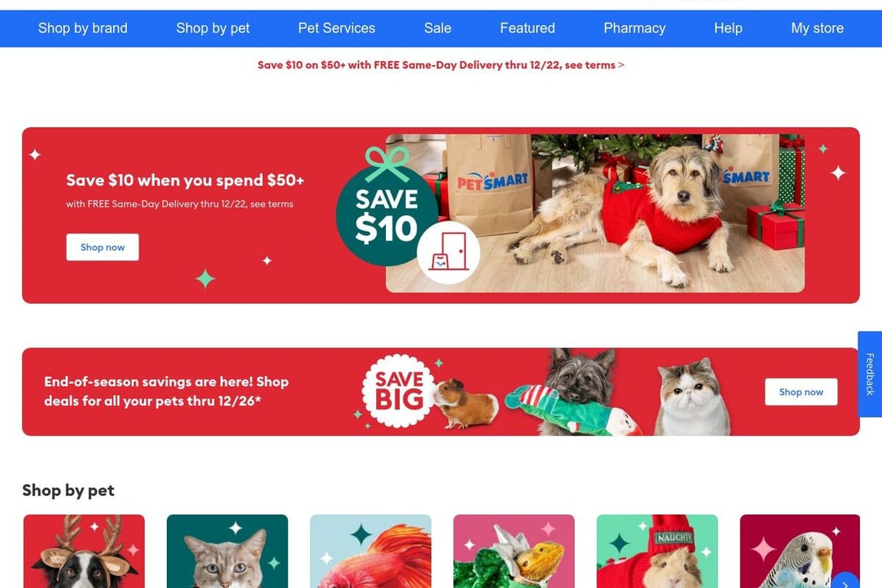The width and height of the screenshot is (882, 588).
Task: Open the Help menu
Action: (x=728, y=28)
